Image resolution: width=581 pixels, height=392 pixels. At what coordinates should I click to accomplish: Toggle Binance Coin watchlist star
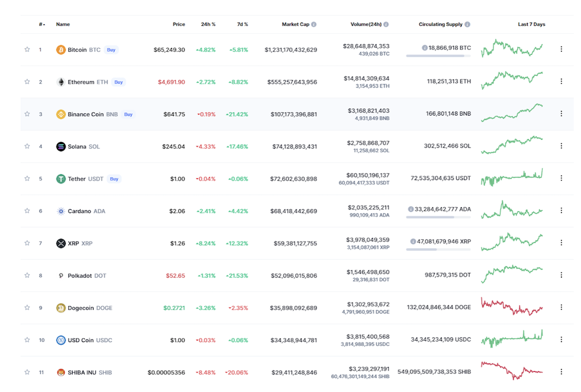click(x=27, y=114)
